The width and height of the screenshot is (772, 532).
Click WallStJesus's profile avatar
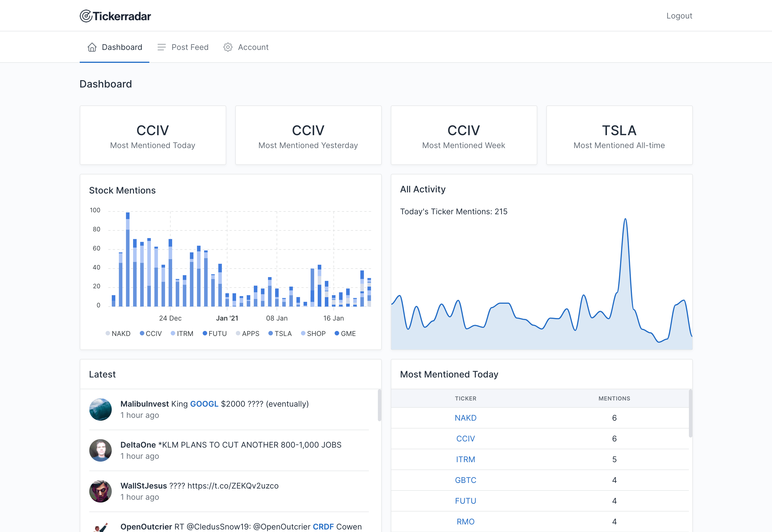[x=101, y=491]
